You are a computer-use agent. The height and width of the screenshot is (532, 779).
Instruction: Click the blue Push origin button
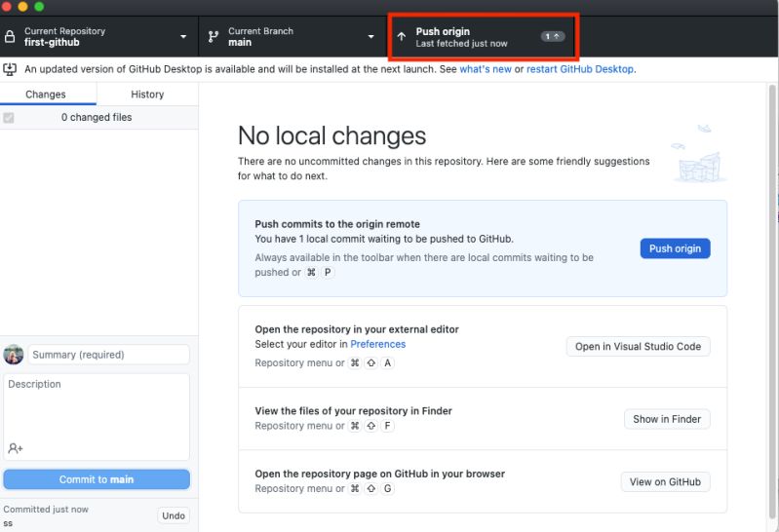pos(676,248)
